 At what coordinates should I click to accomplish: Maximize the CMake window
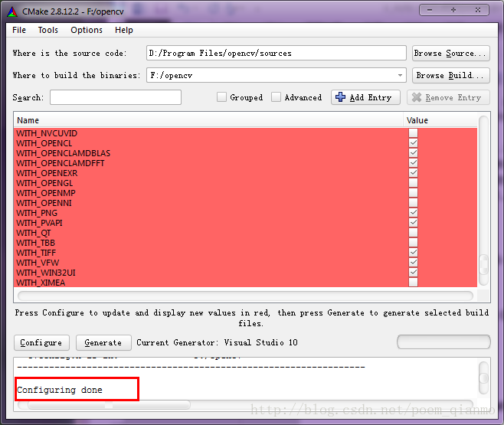(453, 10)
